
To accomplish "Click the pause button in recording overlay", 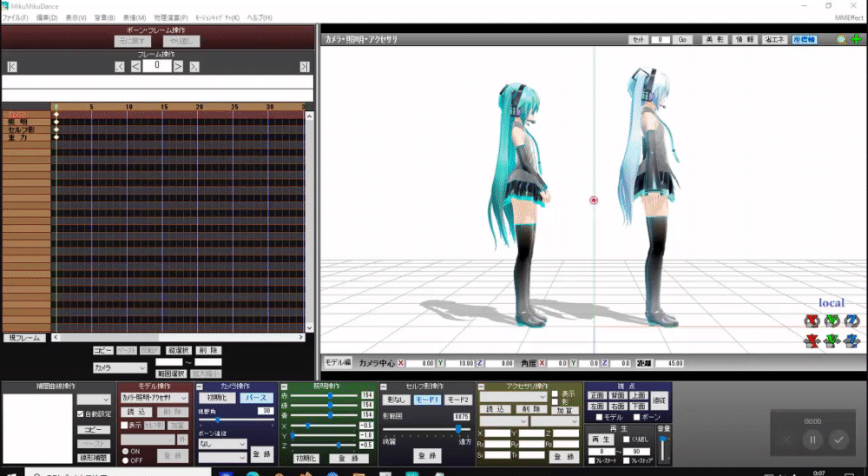I will [812, 440].
